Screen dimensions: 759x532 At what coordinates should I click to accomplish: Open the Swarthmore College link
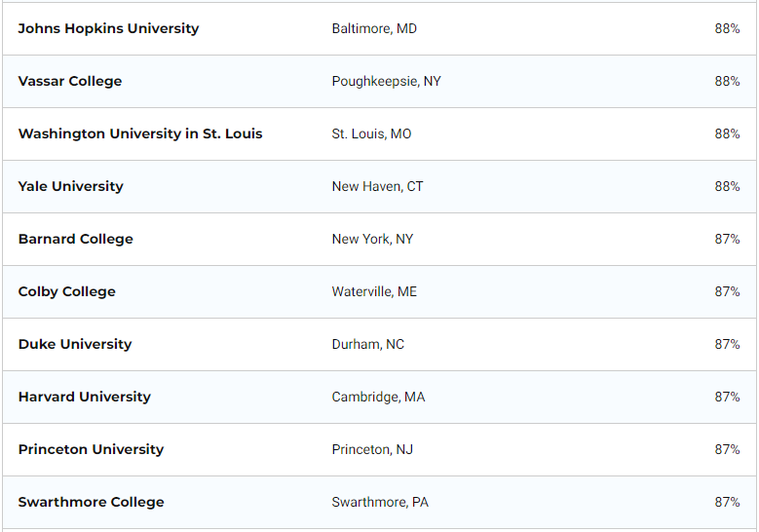click(91, 502)
